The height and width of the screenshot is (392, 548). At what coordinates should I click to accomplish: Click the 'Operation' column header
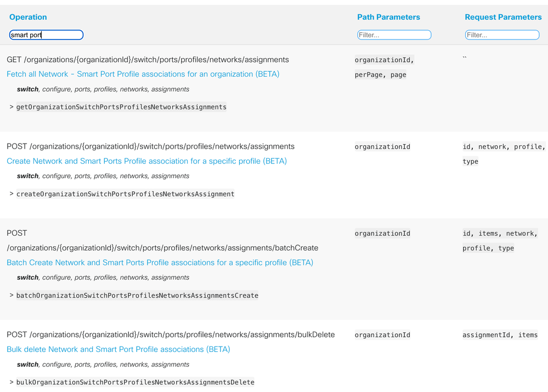(28, 17)
